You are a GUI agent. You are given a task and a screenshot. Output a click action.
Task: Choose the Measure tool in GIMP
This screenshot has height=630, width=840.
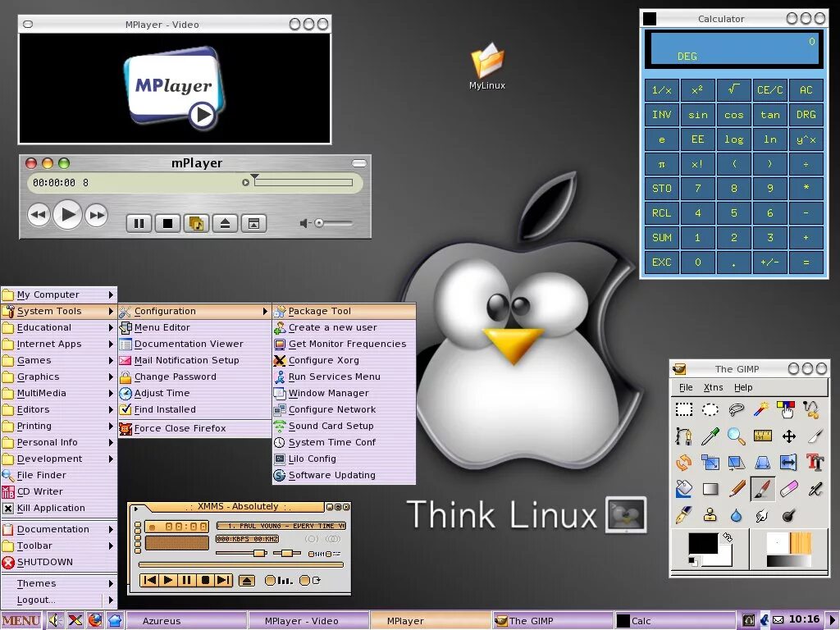(x=763, y=436)
